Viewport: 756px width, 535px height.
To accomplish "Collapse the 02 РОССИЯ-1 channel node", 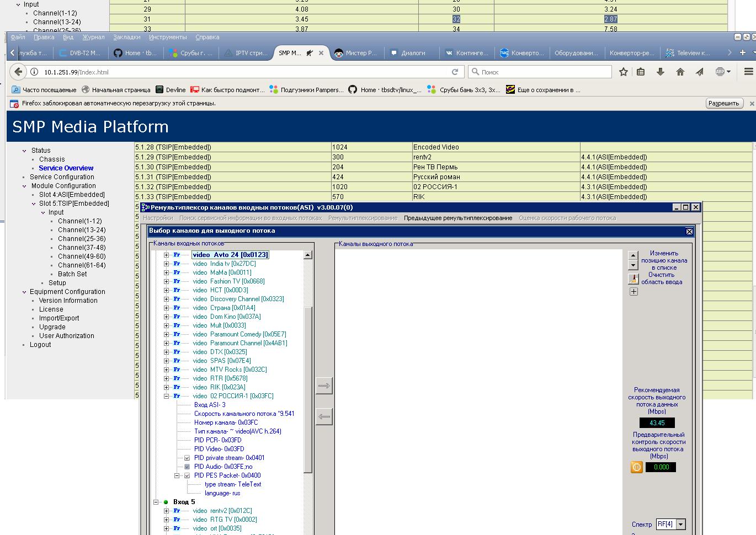I will 166,396.
